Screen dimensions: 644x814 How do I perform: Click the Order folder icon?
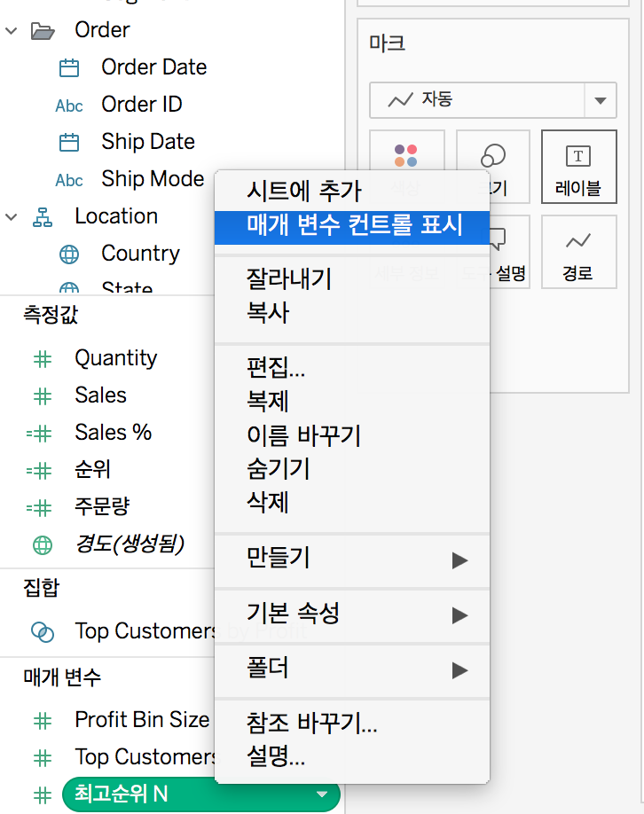pyautogui.click(x=43, y=31)
